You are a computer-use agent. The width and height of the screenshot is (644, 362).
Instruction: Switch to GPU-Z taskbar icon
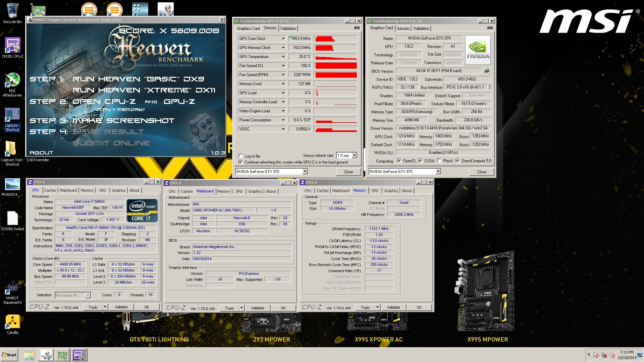click(62, 355)
